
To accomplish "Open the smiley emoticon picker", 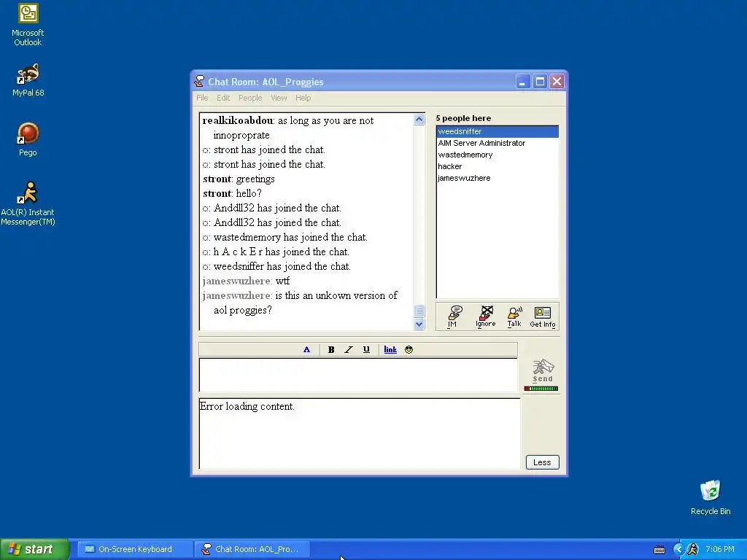I will tap(409, 349).
